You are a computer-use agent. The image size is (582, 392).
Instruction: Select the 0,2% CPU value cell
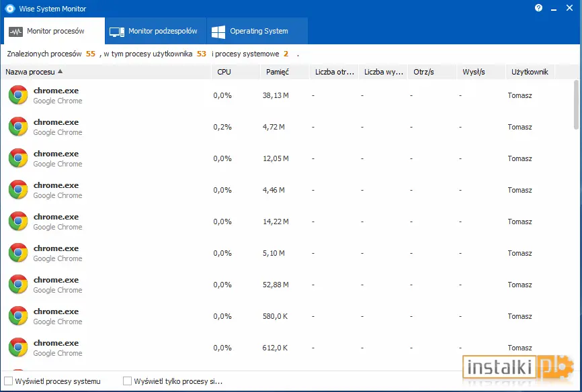(x=222, y=127)
